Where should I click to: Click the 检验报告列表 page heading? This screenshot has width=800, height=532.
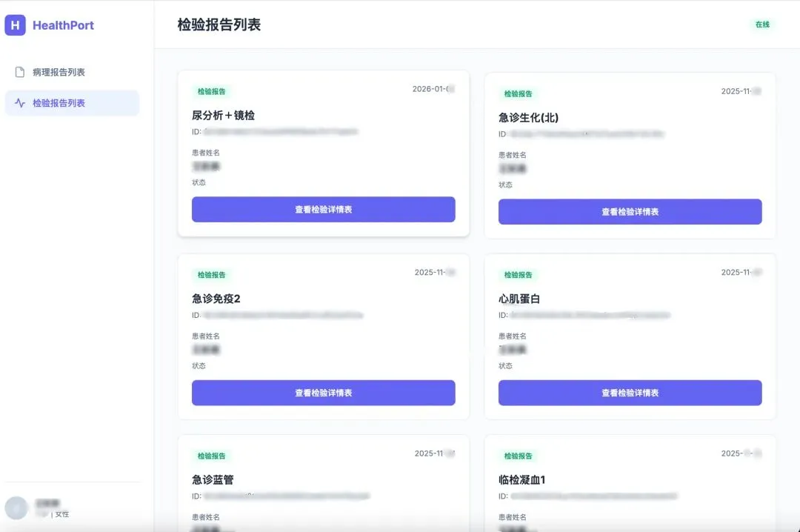coord(219,24)
